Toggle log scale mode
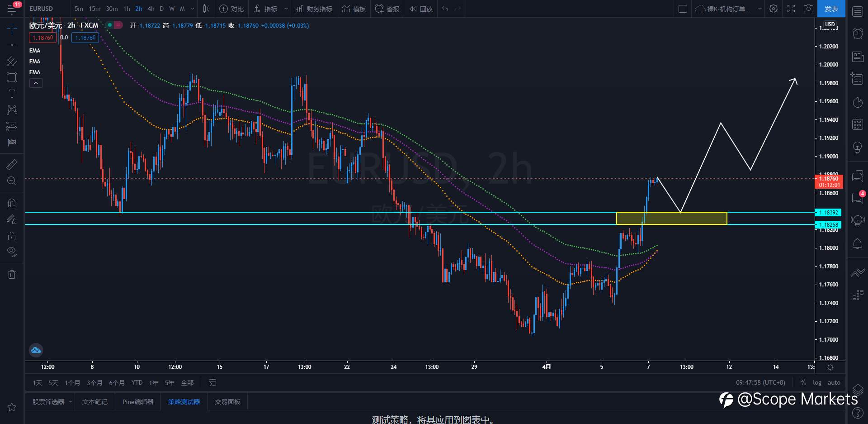 pyautogui.click(x=817, y=383)
